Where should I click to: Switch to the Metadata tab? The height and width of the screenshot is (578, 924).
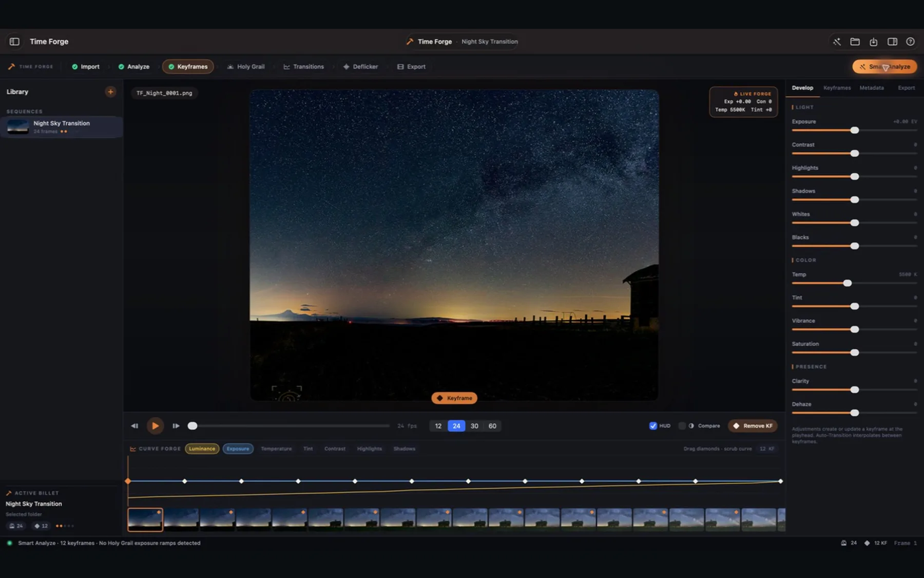pyautogui.click(x=872, y=88)
